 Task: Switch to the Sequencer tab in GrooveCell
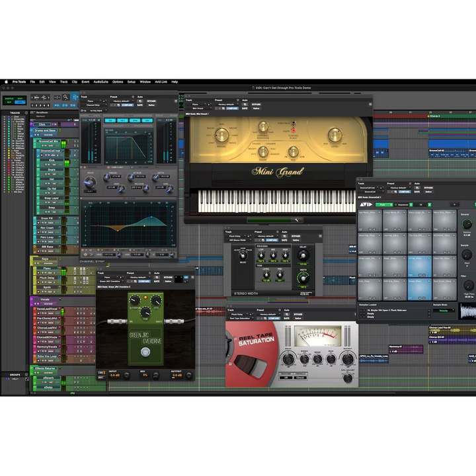(x=403, y=205)
